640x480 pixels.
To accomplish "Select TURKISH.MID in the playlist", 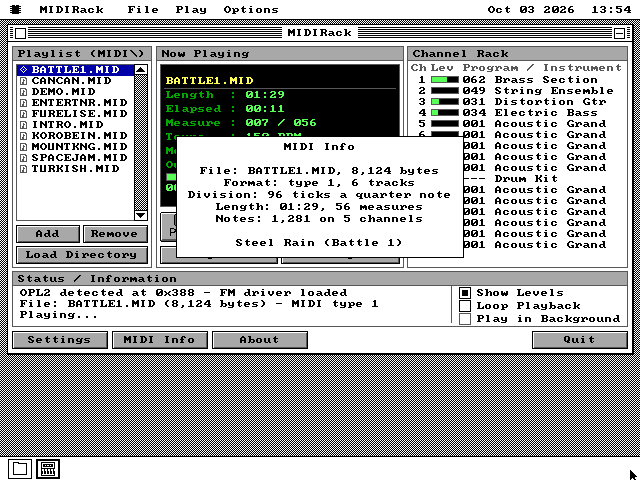I will pos(76,169).
